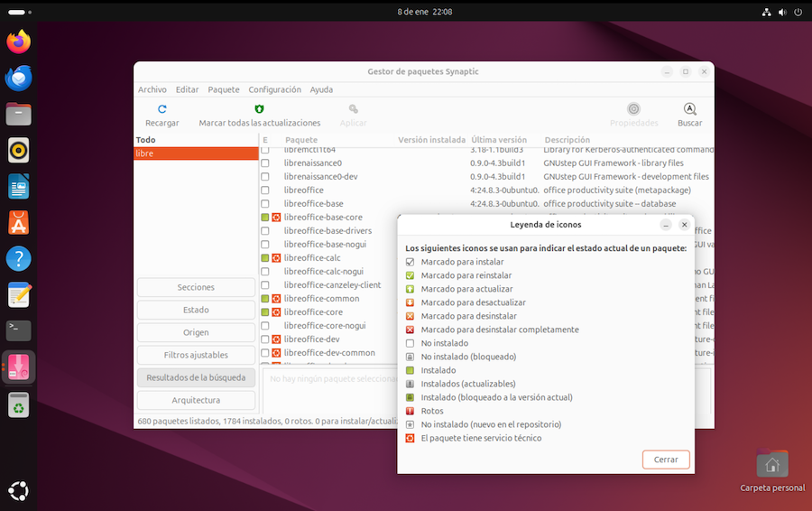This screenshot has height=511, width=812.
Task: Click the Carpeta personal desktop icon
Action: (x=771, y=465)
